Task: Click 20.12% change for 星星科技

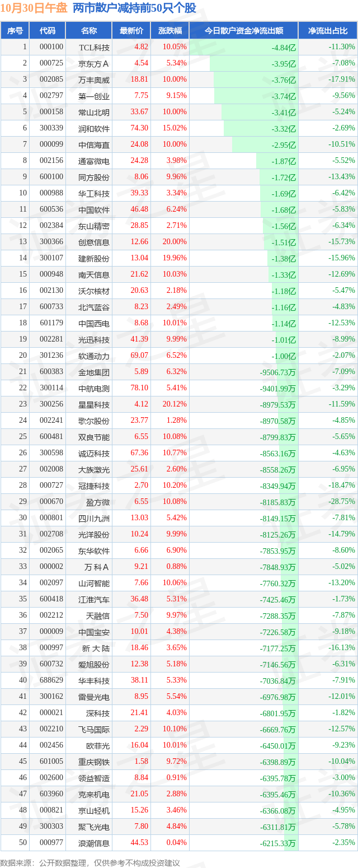Action: click(175, 404)
